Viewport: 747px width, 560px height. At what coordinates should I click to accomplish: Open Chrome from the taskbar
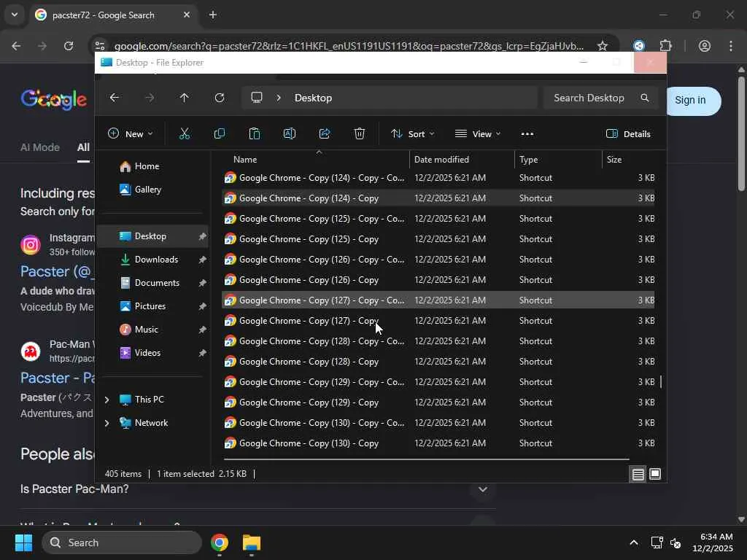pos(219,542)
